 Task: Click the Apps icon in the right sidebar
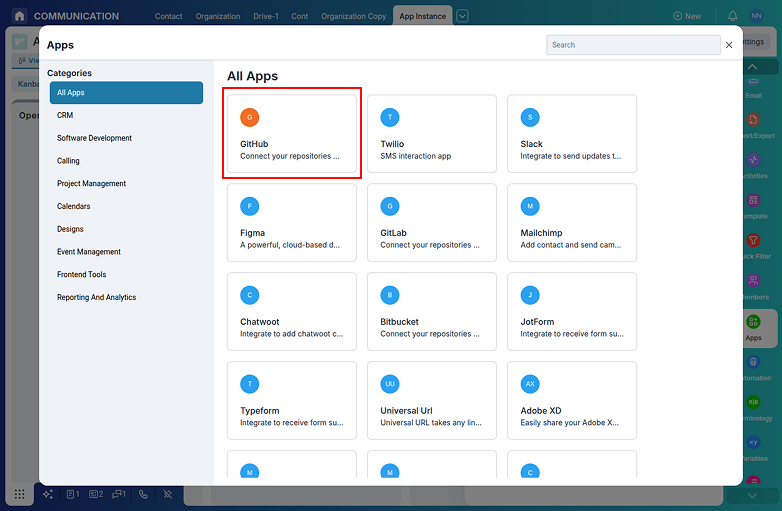click(753, 322)
